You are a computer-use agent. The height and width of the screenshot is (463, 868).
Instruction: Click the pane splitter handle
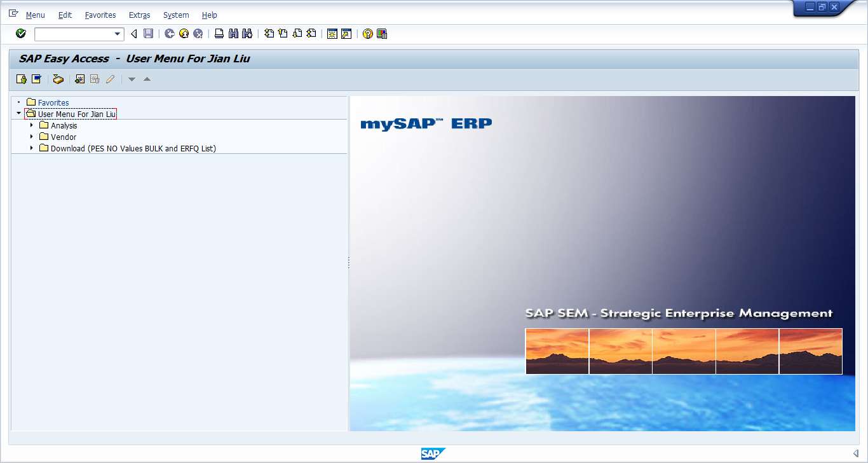click(x=349, y=263)
